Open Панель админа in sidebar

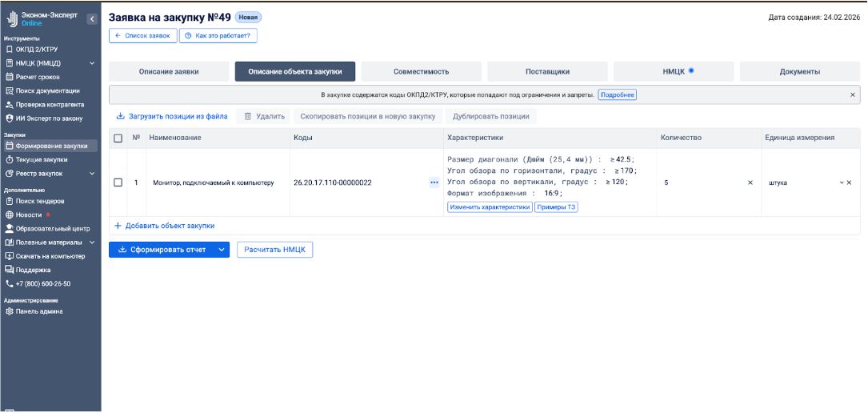(x=39, y=311)
